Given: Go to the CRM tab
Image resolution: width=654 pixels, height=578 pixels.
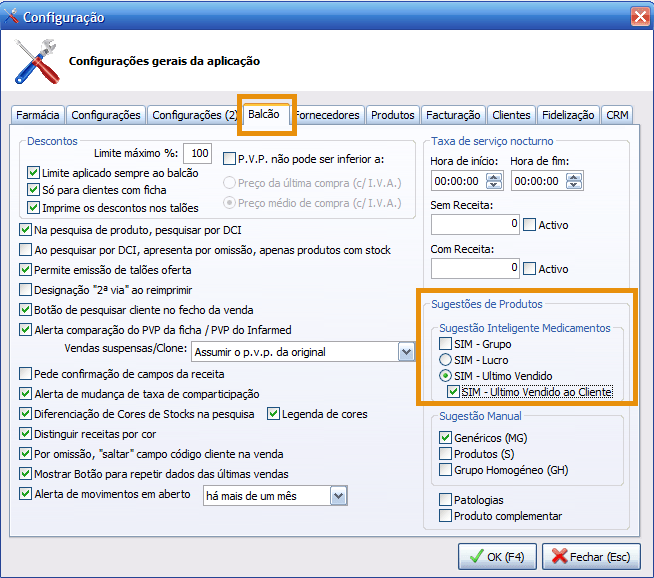Looking at the screenshot, I should (x=617, y=115).
